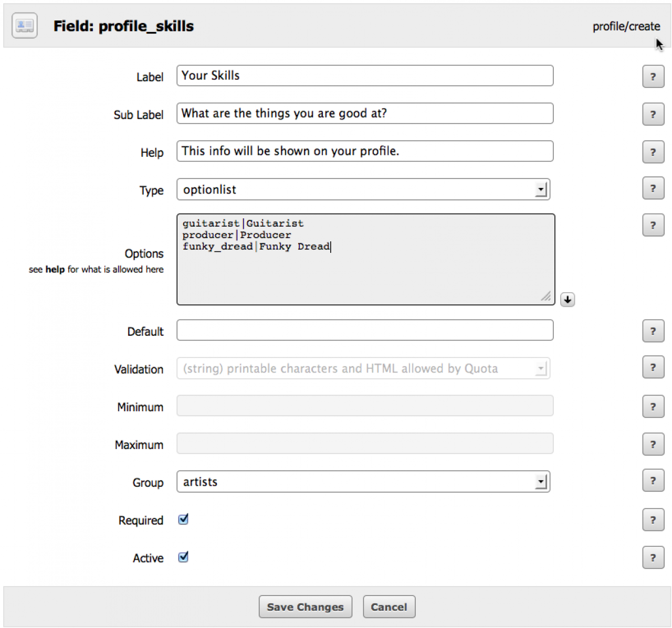Click the help link under Options
This screenshot has height=628, width=672.
(55, 270)
